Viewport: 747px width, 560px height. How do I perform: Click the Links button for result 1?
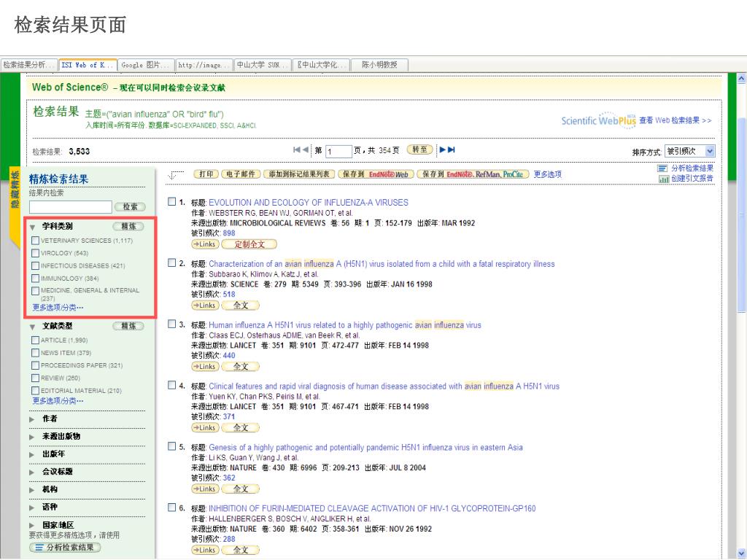205,244
